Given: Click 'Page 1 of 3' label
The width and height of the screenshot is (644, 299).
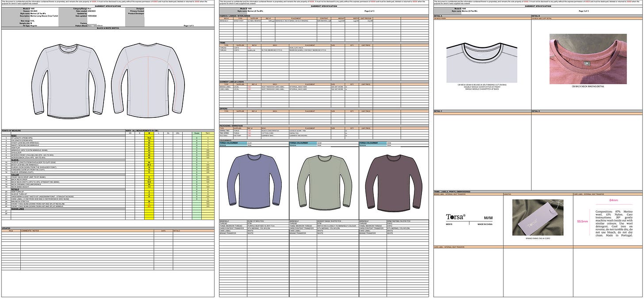Looking at the screenshot, I should tap(189, 26).
